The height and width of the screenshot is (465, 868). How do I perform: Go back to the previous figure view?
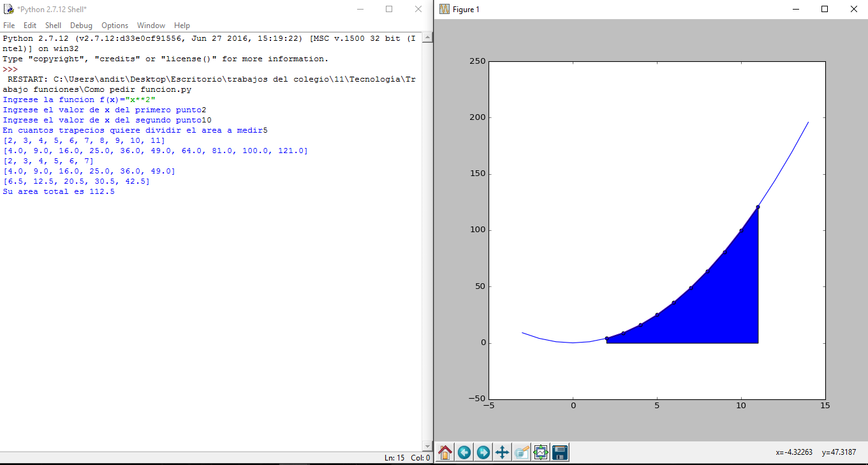click(464, 452)
